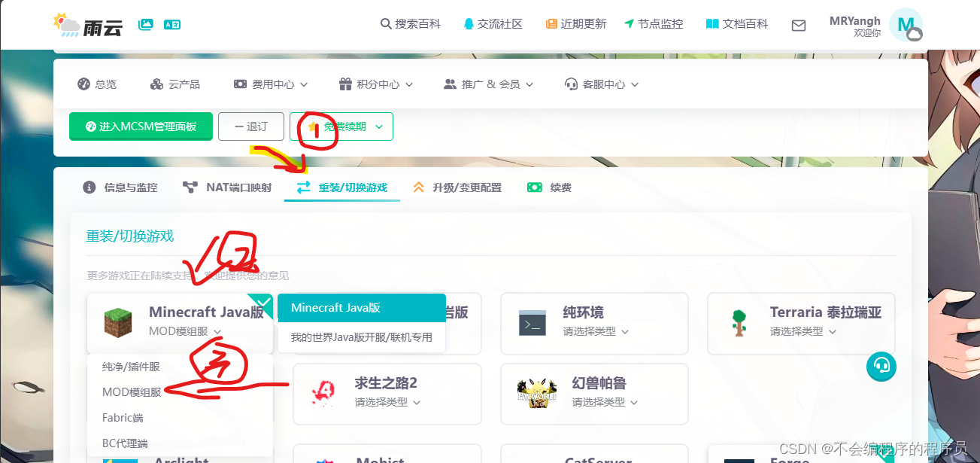Expand 费用中心 dropdown menu
The width and height of the screenshot is (980, 463).
coord(271,84)
